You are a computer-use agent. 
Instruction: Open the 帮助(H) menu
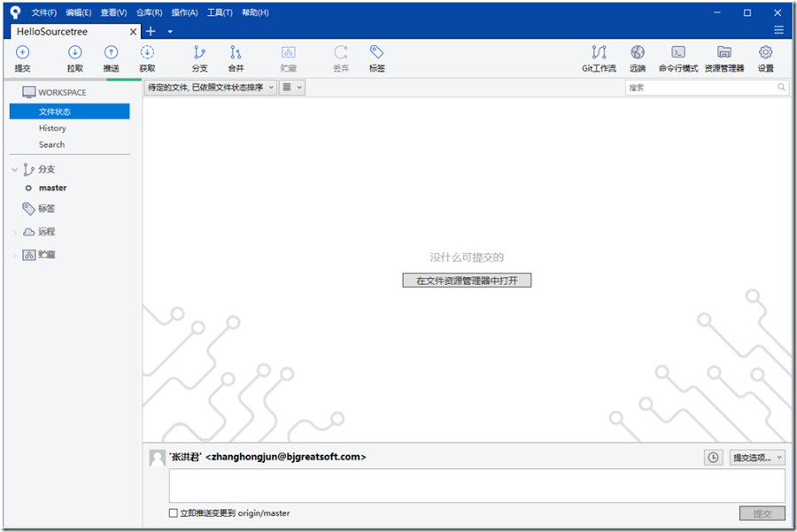255,12
